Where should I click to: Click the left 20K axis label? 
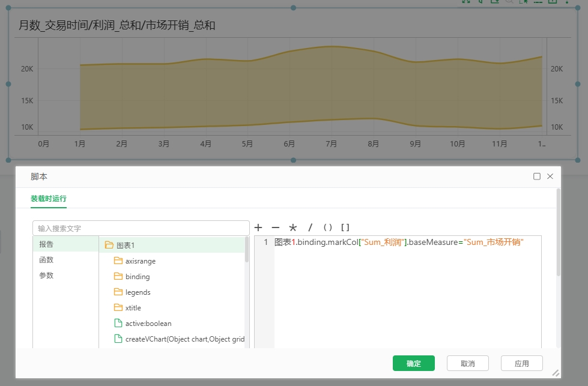pos(27,69)
